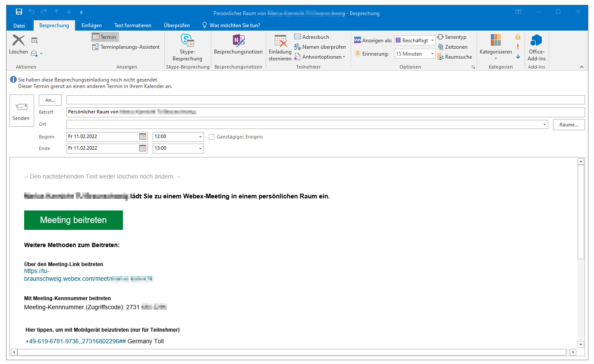
Task: Open ribbon display options in title bar
Action: 519,12
